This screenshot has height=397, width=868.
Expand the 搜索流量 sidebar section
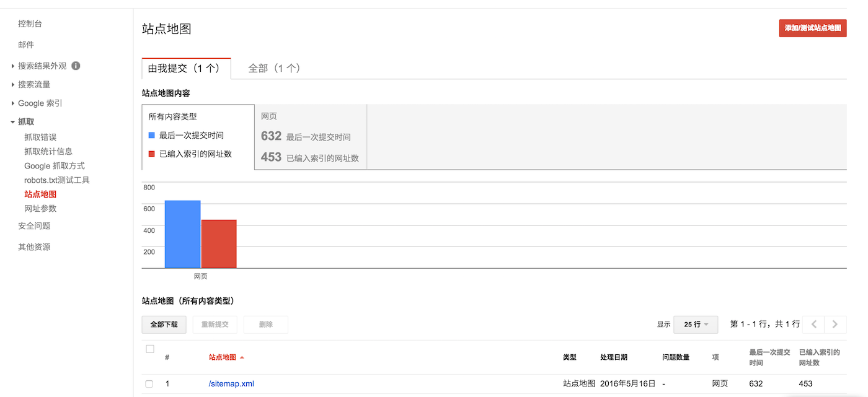pos(14,85)
